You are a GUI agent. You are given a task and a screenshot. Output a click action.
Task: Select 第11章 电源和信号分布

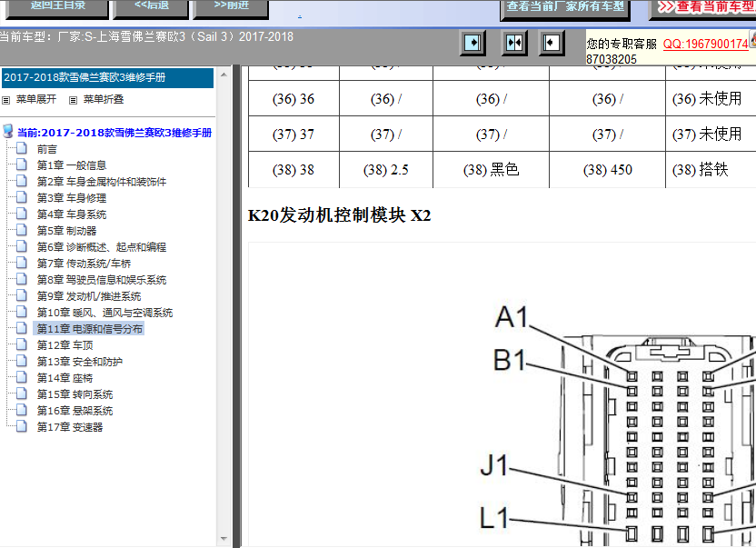coord(90,329)
